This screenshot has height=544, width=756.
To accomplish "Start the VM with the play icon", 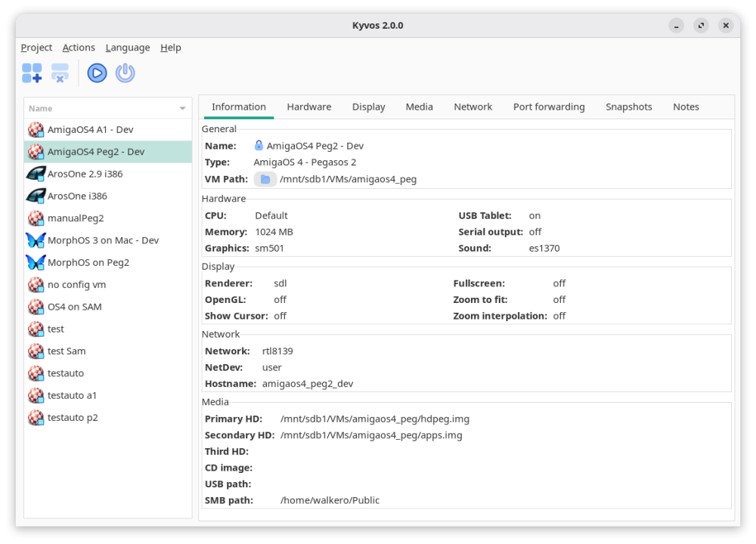I will click(x=97, y=73).
